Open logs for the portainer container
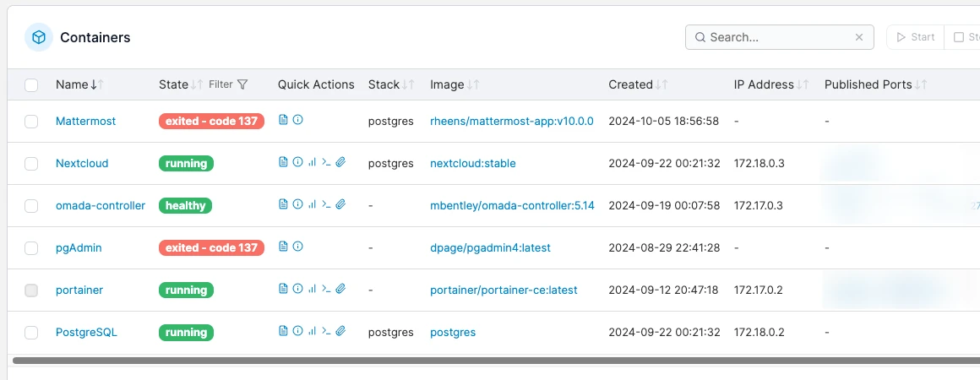 tap(283, 290)
